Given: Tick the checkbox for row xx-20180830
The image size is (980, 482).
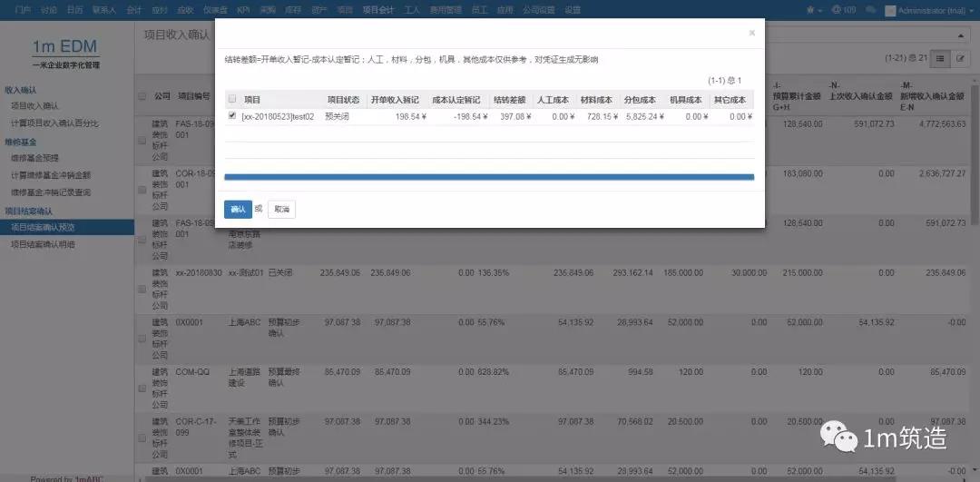Looking at the screenshot, I should [142, 289].
